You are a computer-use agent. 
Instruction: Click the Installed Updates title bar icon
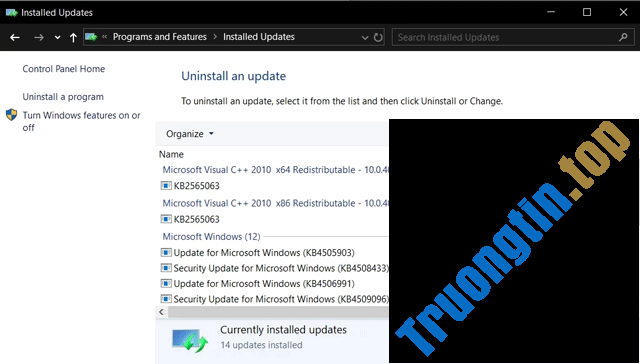pos(11,13)
